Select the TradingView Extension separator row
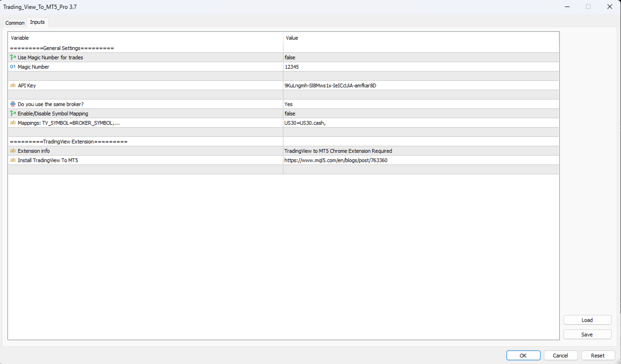 click(x=283, y=142)
